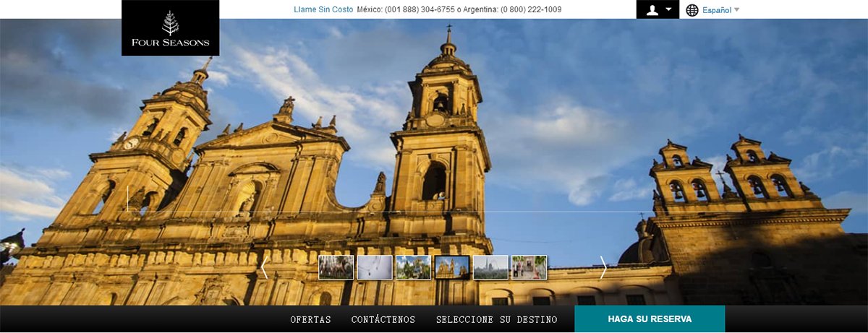Open the Español language dropdown
This screenshot has width=868, height=333.
716,10
